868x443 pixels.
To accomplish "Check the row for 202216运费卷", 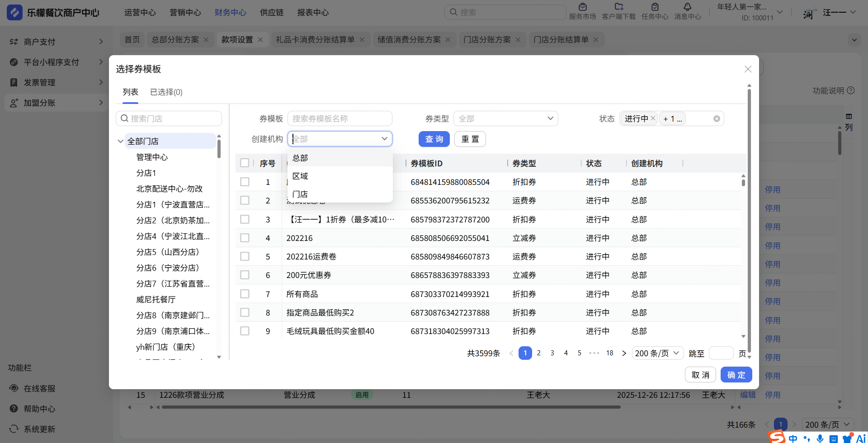I will coord(245,257).
